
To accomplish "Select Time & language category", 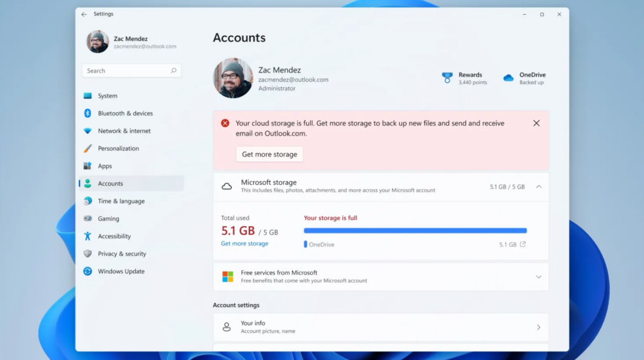I will click(131, 201).
